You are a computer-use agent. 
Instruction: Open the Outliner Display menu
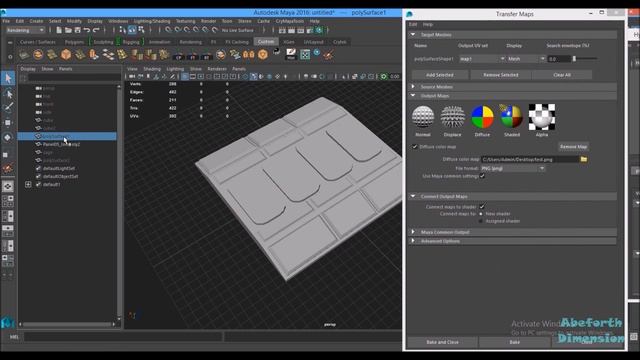[x=28, y=69]
